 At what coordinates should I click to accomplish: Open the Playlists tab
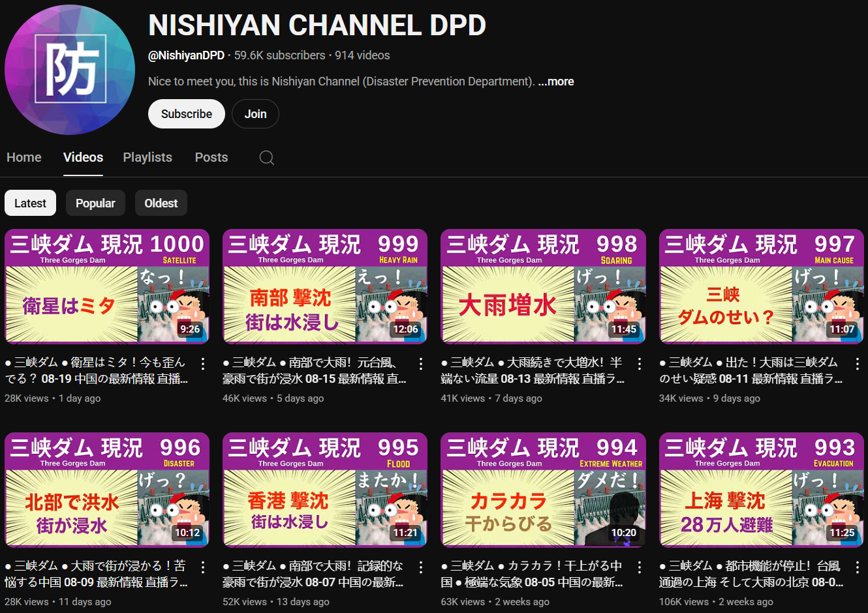[147, 157]
